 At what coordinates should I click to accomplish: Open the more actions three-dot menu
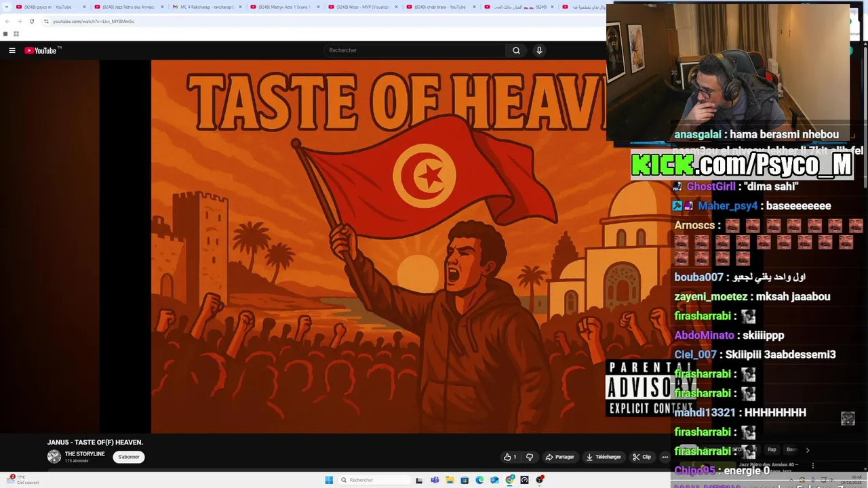[665, 457]
